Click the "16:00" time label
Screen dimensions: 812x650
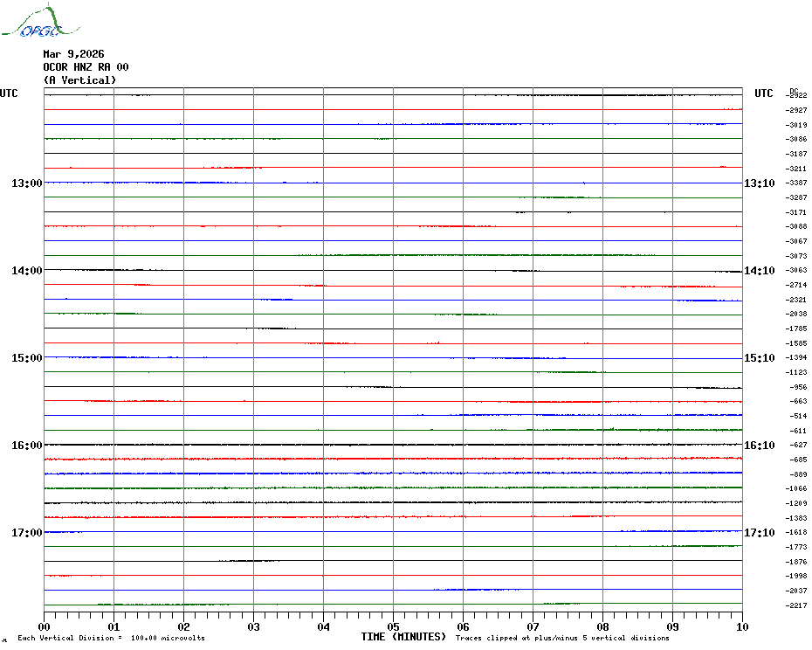pos(27,446)
